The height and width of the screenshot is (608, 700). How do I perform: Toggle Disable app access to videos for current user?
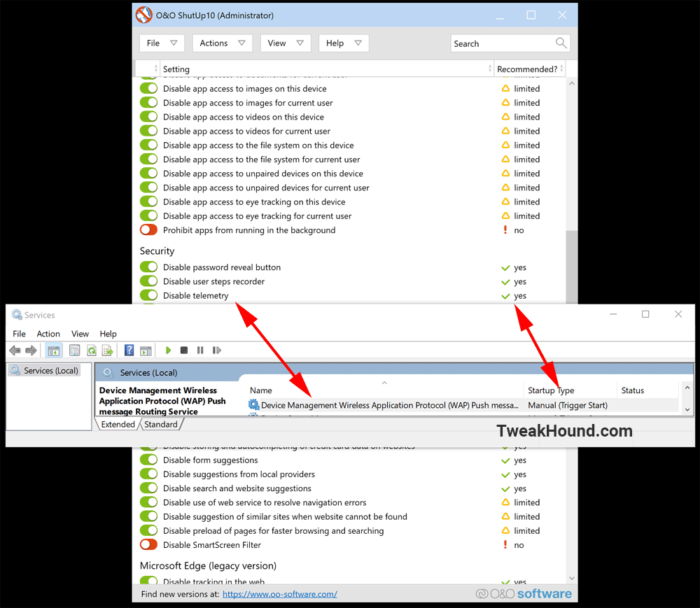click(148, 131)
